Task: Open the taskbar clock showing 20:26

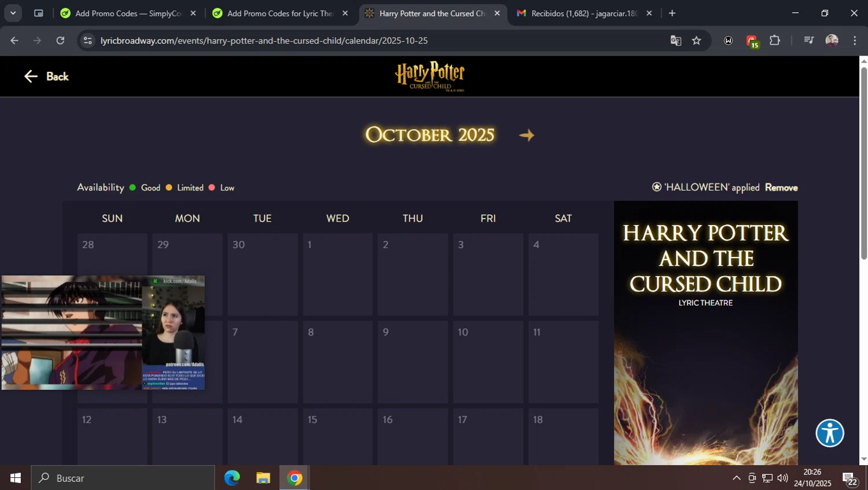Action: (812, 478)
